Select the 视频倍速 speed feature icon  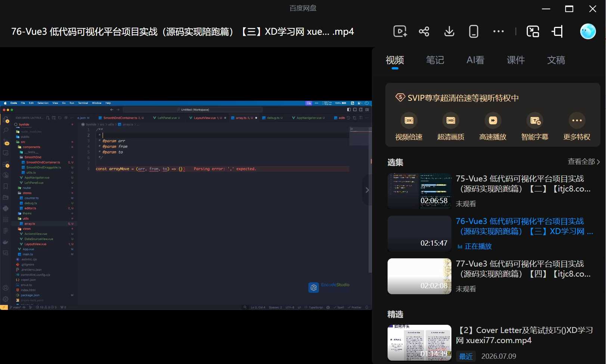pos(409,120)
